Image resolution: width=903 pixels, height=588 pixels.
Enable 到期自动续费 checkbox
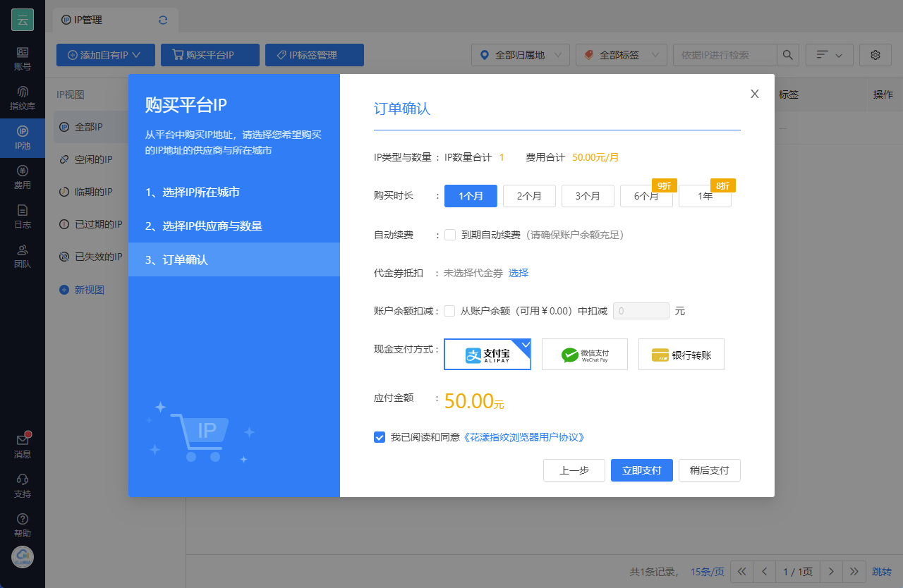tap(449, 235)
